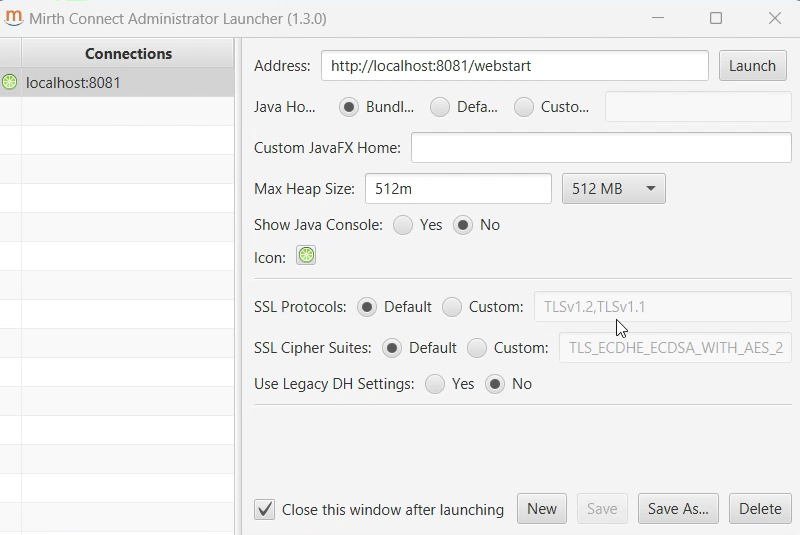Enable Yes for Use Legacy DH Settings

[435, 384]
